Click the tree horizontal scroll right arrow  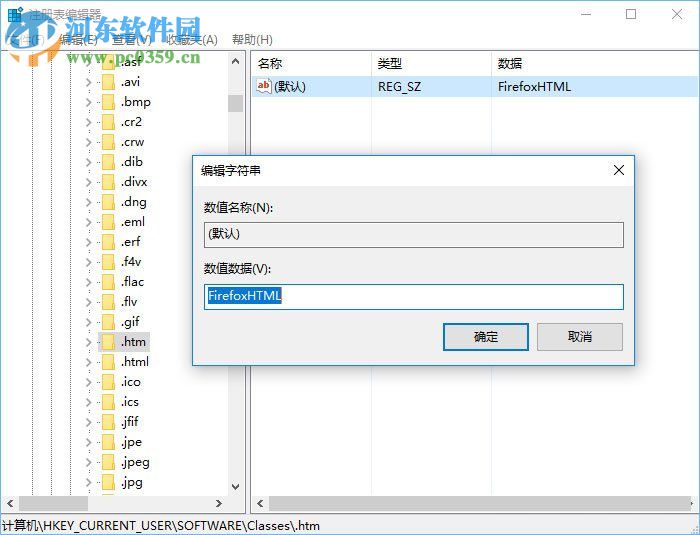click(219, 504)
